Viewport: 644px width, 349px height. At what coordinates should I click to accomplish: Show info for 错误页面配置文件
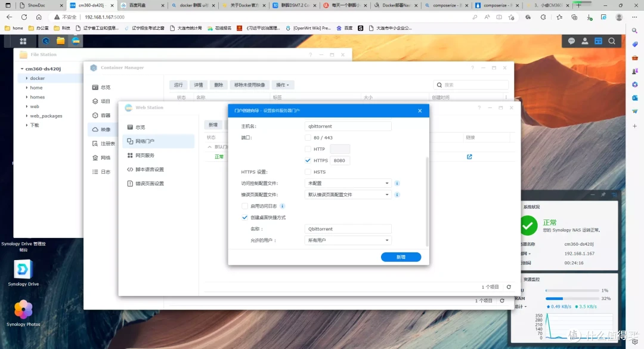point(397,195)
